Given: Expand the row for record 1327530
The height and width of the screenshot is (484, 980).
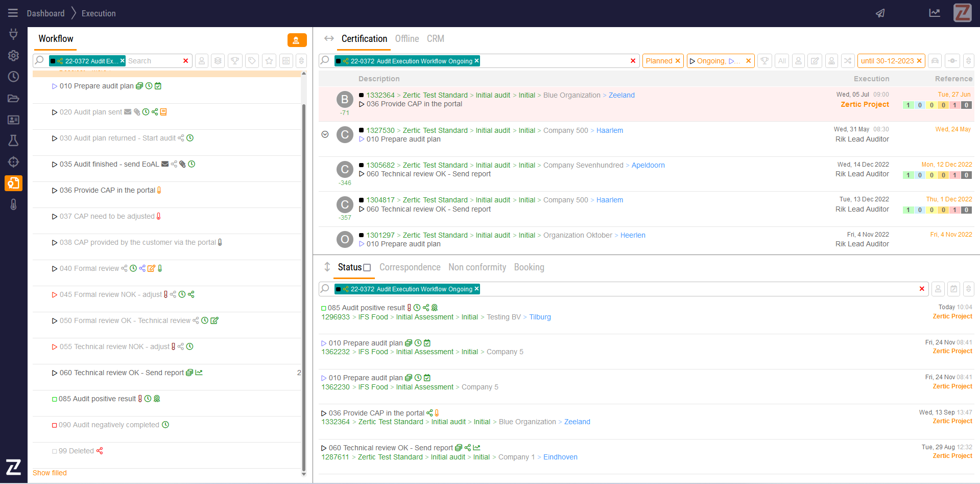Looking at the screenshot, I should click(x=325, y=134).
